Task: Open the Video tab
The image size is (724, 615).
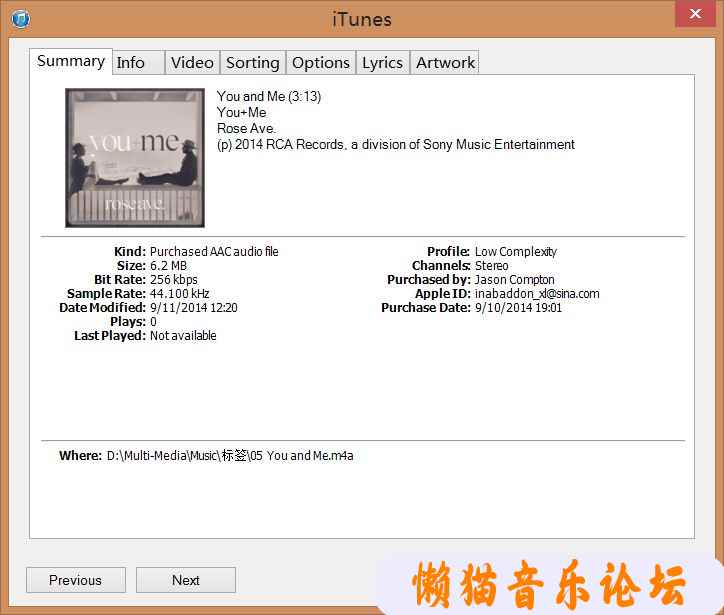Action: pyautogui.click(x=193, y=62)
